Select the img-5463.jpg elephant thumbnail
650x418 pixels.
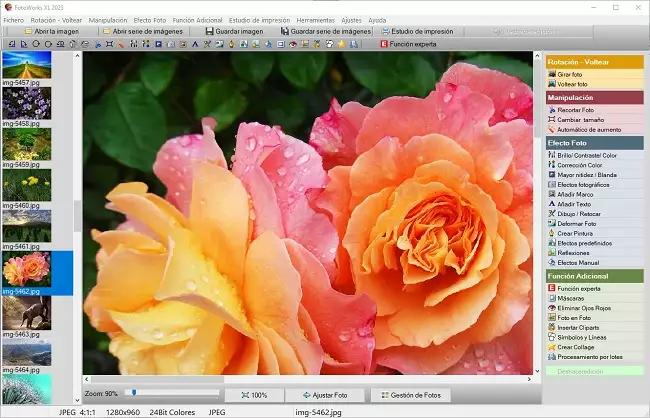pyautogui.click(x=27, y=313)
